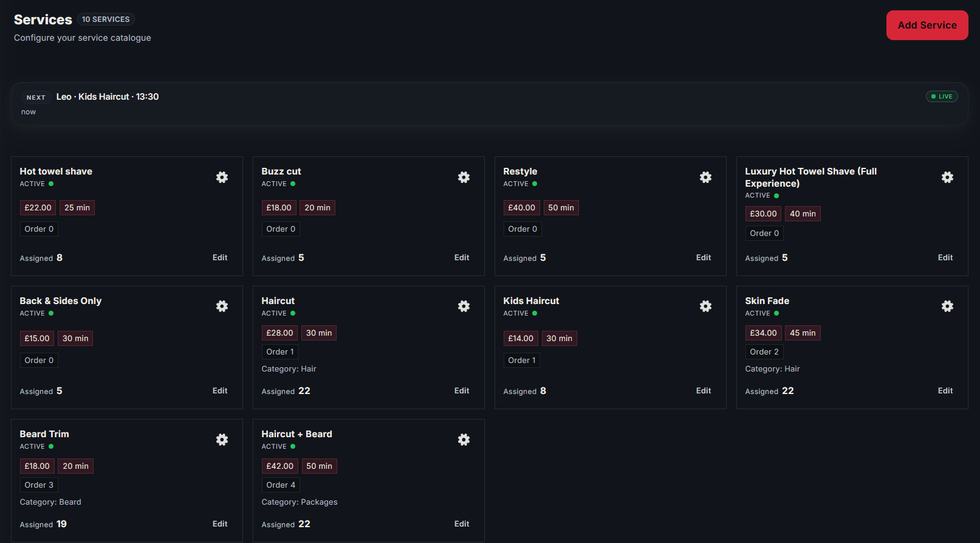Open settings gear on Back & Sides Only card
The image size is (980, 543).
[x=222, y=306]
